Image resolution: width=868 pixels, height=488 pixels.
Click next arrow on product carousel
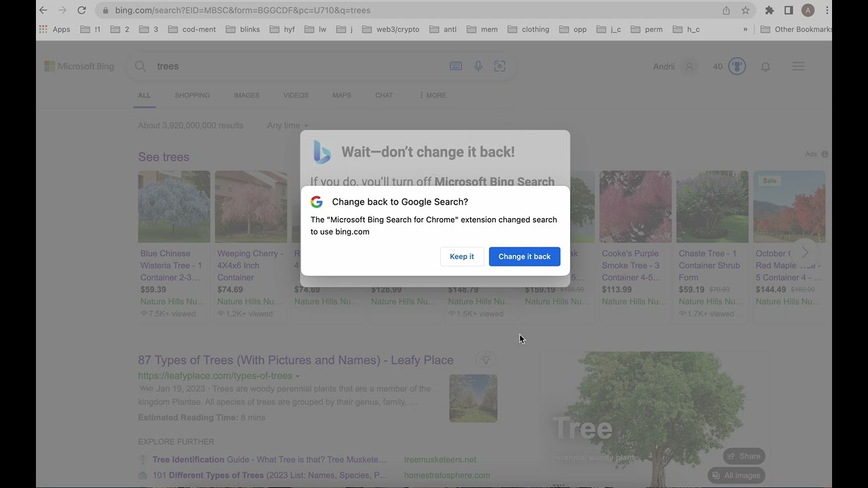pos(805,253)
